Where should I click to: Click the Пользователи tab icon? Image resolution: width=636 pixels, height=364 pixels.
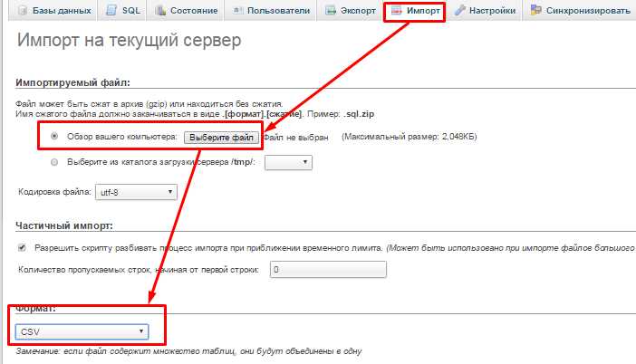point(237,10)
